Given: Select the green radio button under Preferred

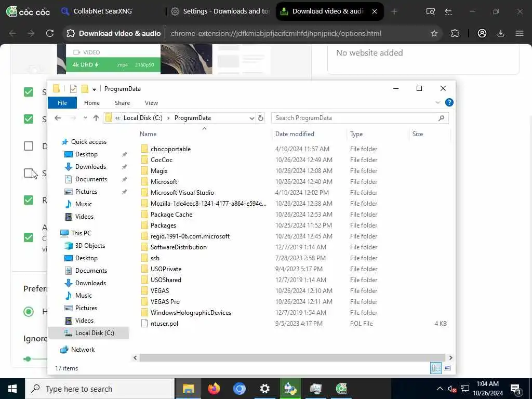Looking at the screenshot, I should pos(29,312).
